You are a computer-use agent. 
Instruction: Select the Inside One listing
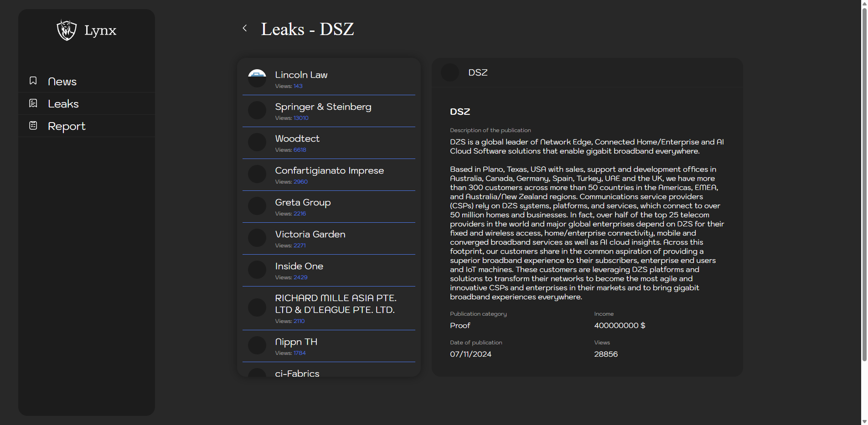[x=299, y=266]
